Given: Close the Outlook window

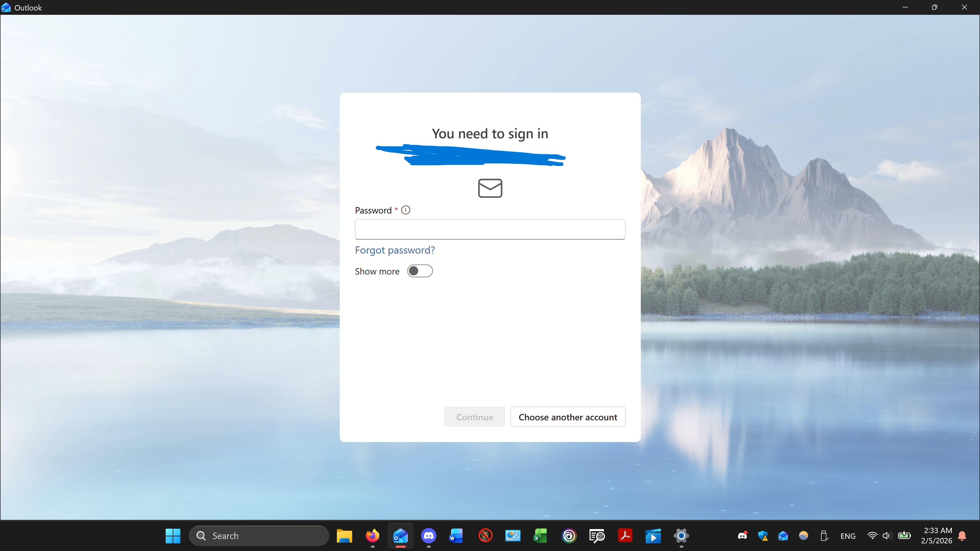Looking at the screenshot, I should coord(964,7).
